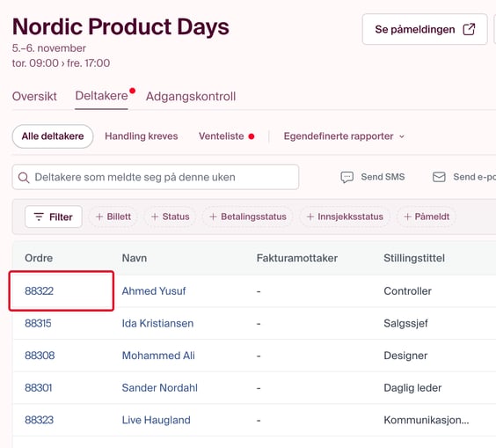Viewport: 496px width, 448px height.
Task: Open the Adgangskontroll tab
Action: 191,96
